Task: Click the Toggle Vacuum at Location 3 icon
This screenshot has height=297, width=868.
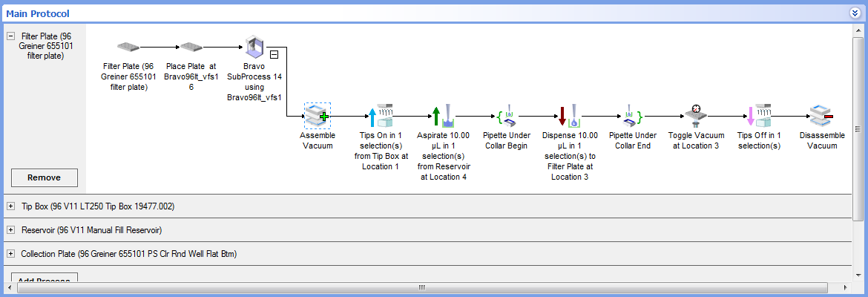Action: (x=695, y=116)
